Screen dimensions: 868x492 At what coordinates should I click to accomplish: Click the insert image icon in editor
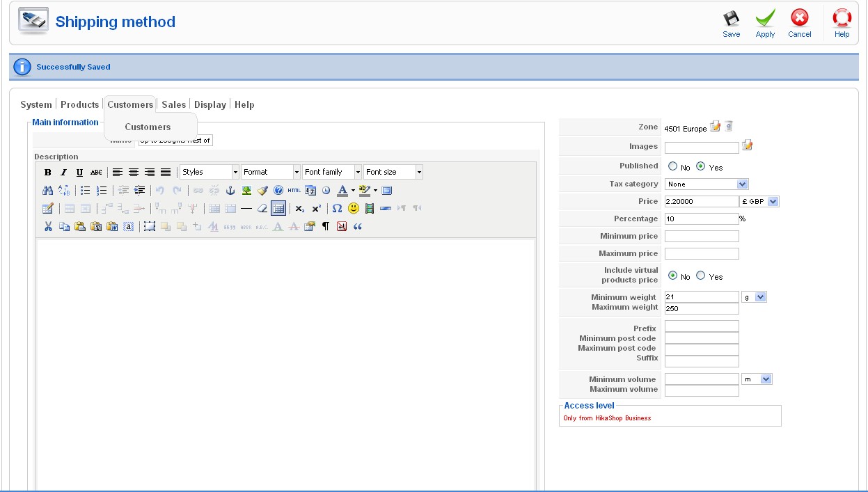pos(246,190)
